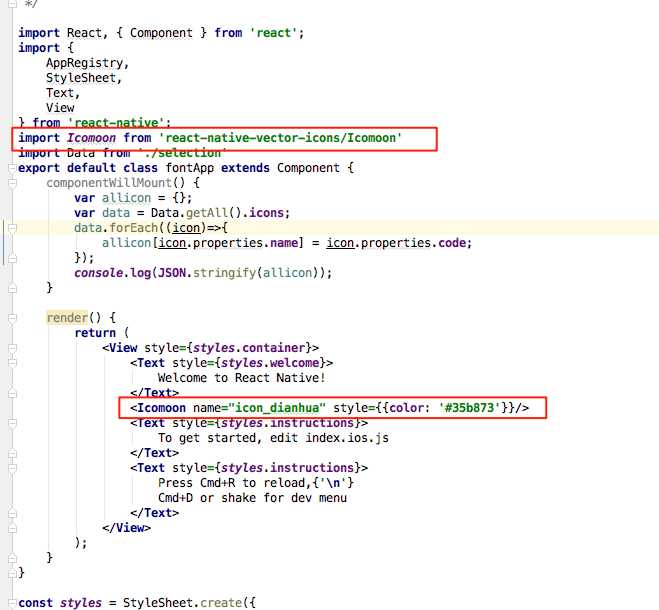The width and height of the screenshot is (659, 610).
Task: Click the stringify method call
Action: click(224, 273)
